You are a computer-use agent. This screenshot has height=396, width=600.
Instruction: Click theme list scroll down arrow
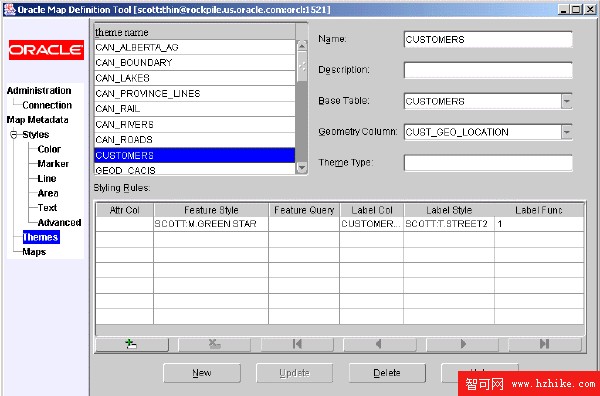pos(302,167)
